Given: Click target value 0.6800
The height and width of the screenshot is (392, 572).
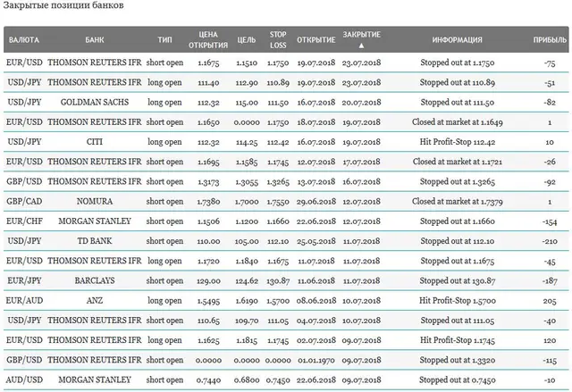Looking at the screenshot, I should 247,380.
